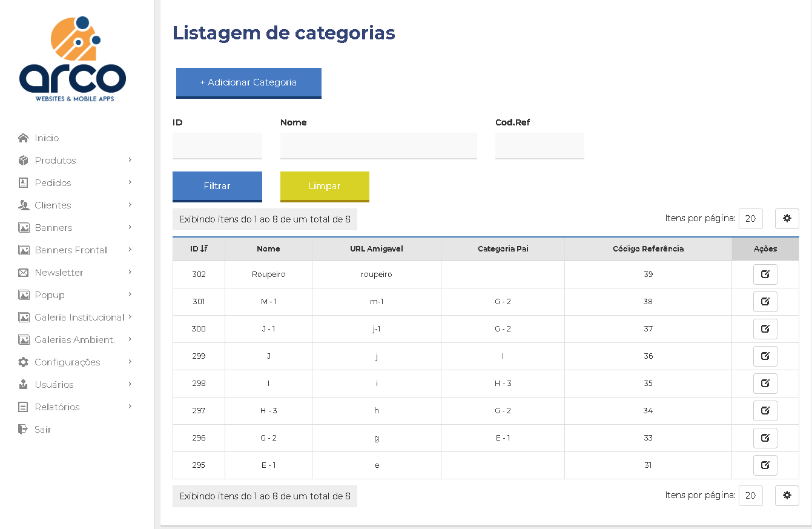The height and width of the screenshot is (529, 812).
Task: Click the Nome column header
Action: click(x=268, y=249)
